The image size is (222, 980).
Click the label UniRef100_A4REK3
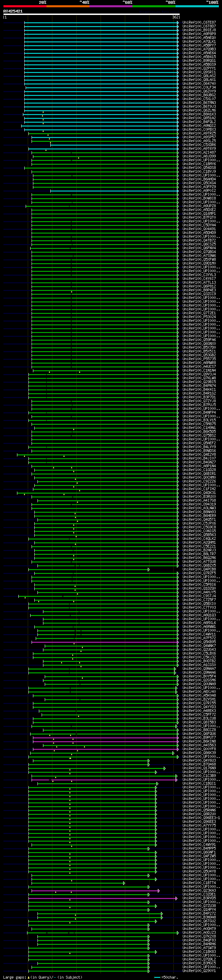point(199,710)
